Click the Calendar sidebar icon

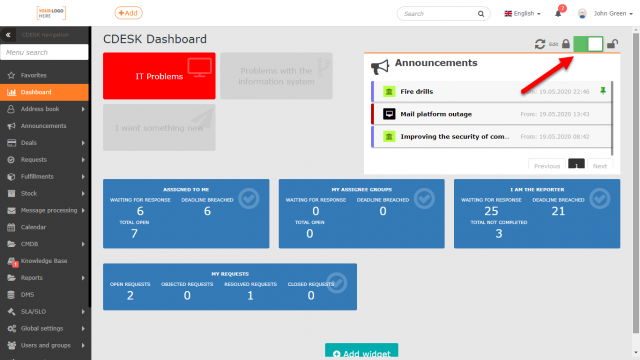(11, 227)
